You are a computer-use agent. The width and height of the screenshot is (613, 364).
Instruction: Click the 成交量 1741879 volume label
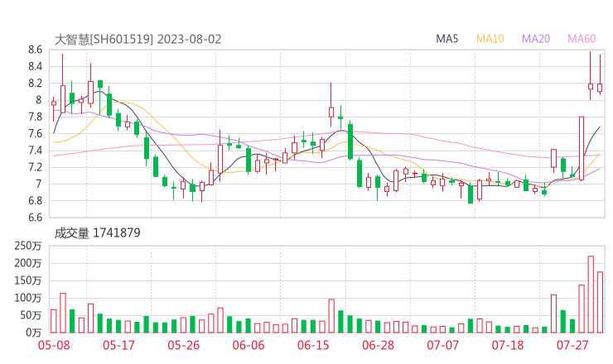pyautogui.click(x=97, y=233)
